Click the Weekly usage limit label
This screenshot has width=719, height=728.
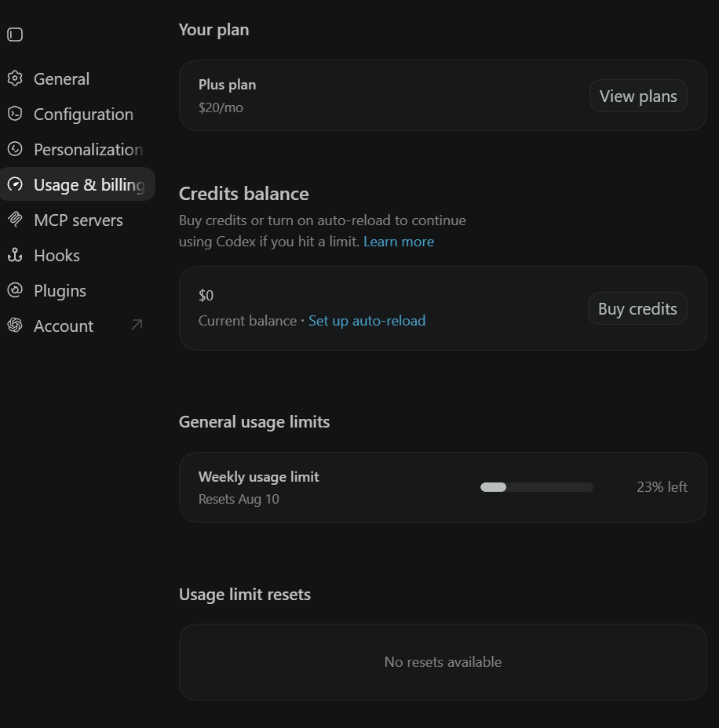point(259,477)
